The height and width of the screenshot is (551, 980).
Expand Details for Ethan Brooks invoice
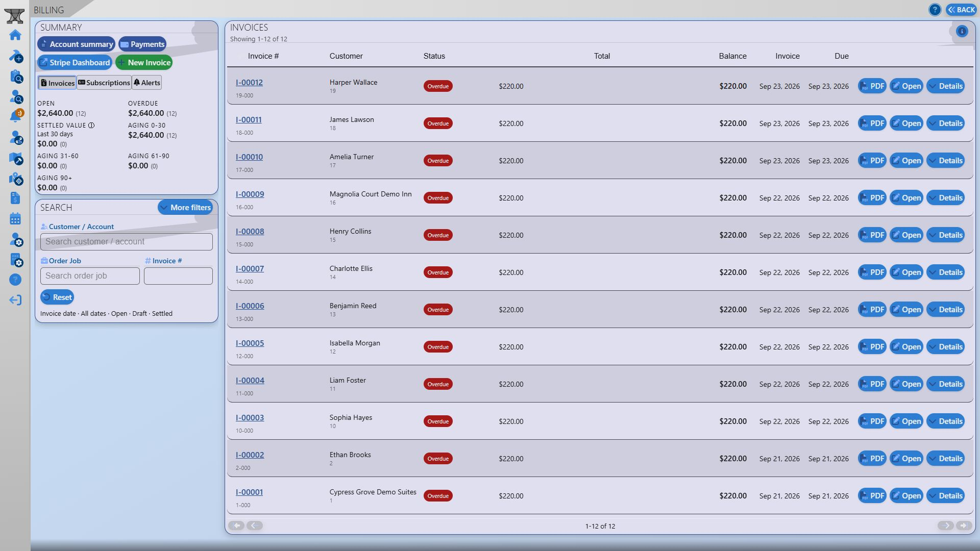[x=945, y=458]
